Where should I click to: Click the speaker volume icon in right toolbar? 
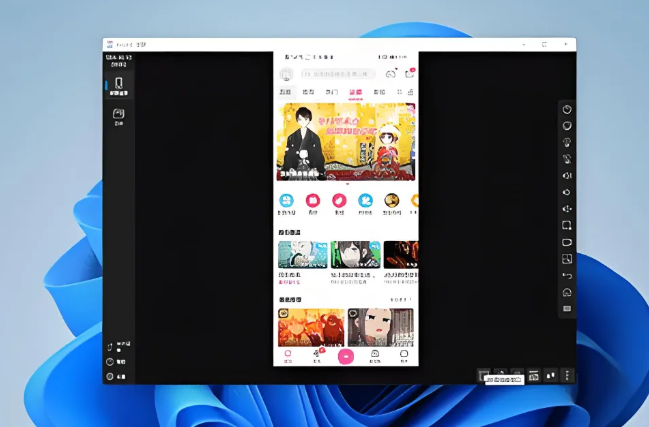tap(567, 175)
